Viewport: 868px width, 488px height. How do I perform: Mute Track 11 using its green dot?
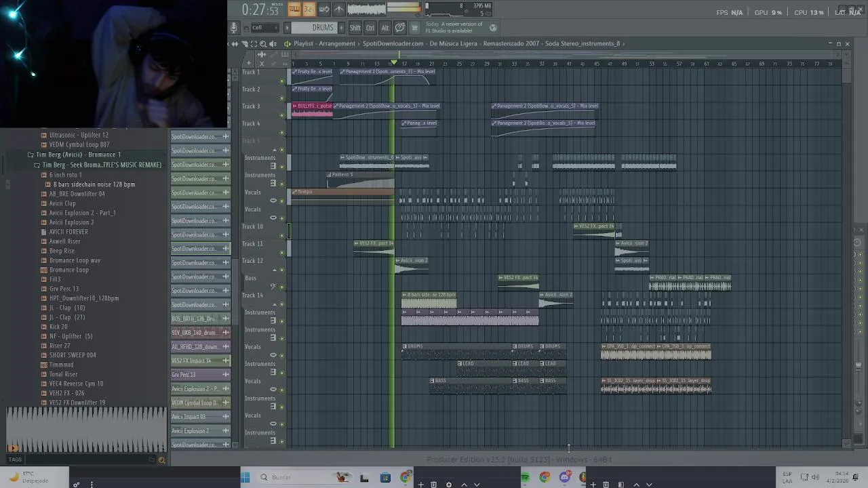click(282, 252)
